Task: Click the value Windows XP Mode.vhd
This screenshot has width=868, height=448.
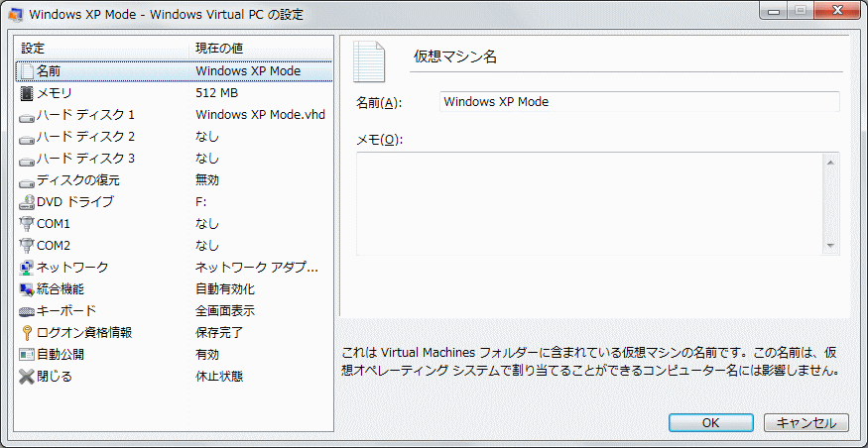Action: (260, 115)
